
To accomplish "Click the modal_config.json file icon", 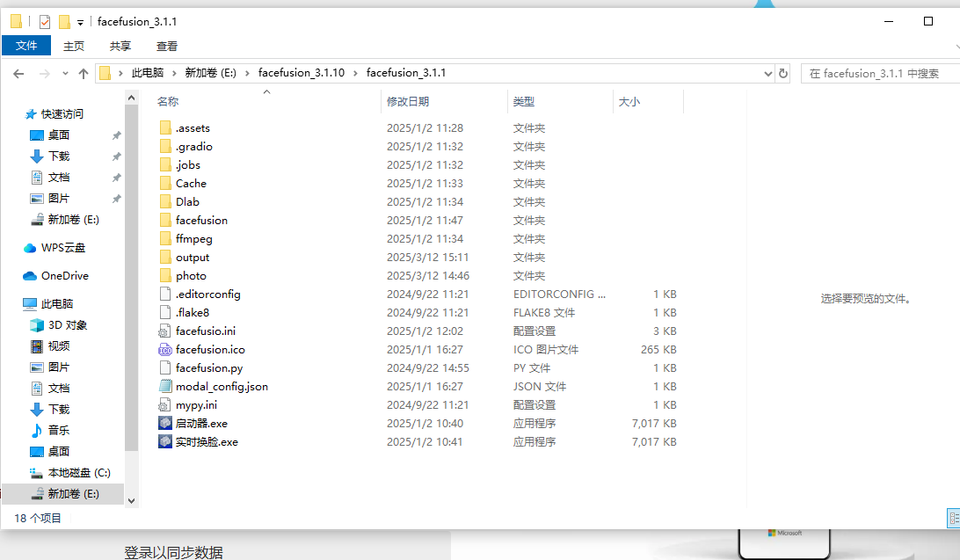I will click(x=164, y=386).
